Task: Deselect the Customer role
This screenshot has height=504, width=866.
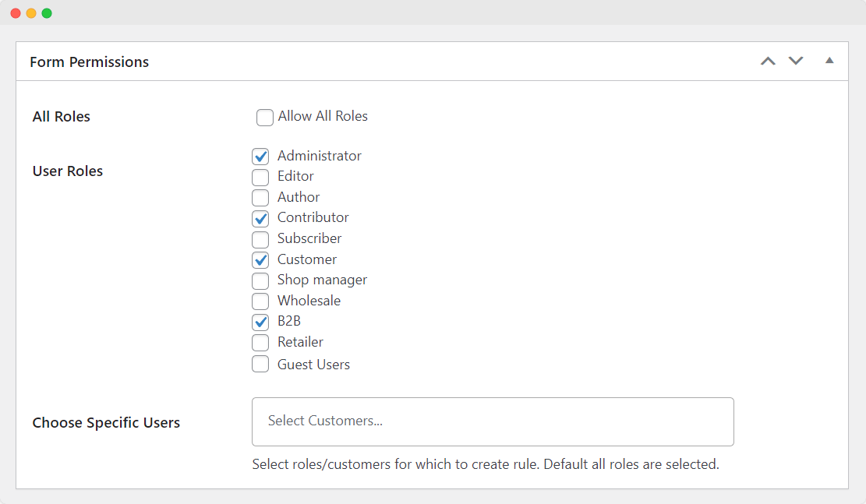Action: click(x=260, y=260)
